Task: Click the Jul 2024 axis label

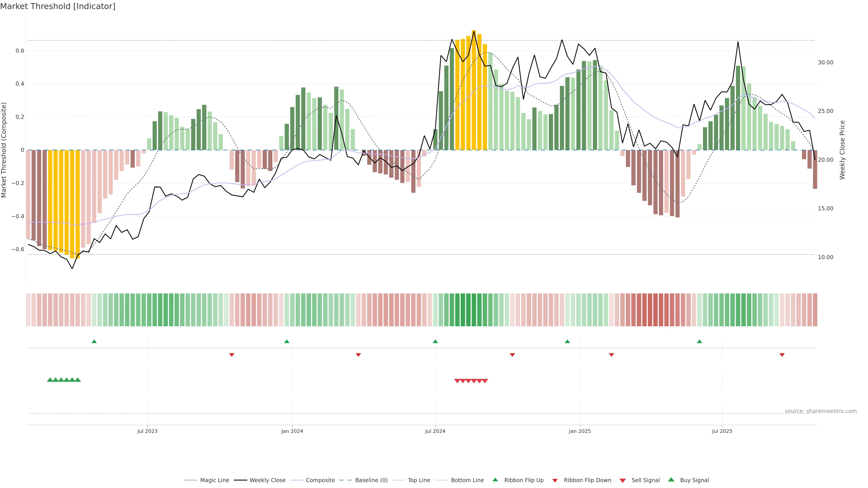Action: [x=435, y=431]
